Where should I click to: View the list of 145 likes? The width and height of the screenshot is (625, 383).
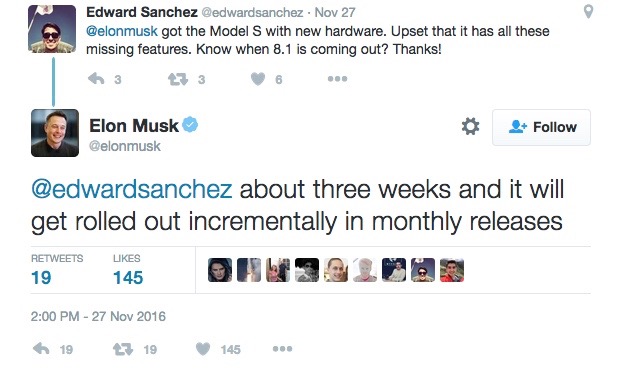(128, 270)
